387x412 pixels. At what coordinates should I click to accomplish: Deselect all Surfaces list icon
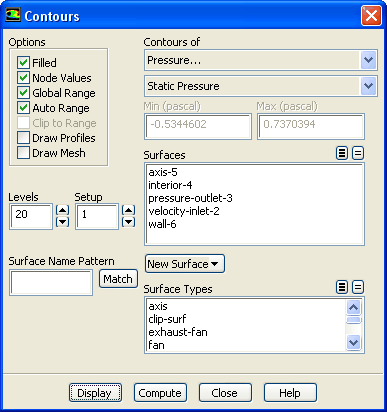[358, 153]
